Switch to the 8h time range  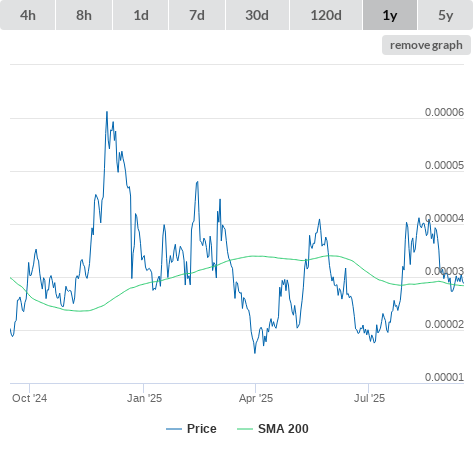coord(84,15)
